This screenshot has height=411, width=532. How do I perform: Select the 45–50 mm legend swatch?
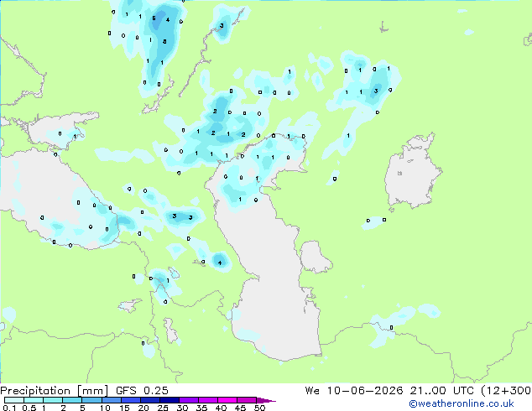click(247, 400)
